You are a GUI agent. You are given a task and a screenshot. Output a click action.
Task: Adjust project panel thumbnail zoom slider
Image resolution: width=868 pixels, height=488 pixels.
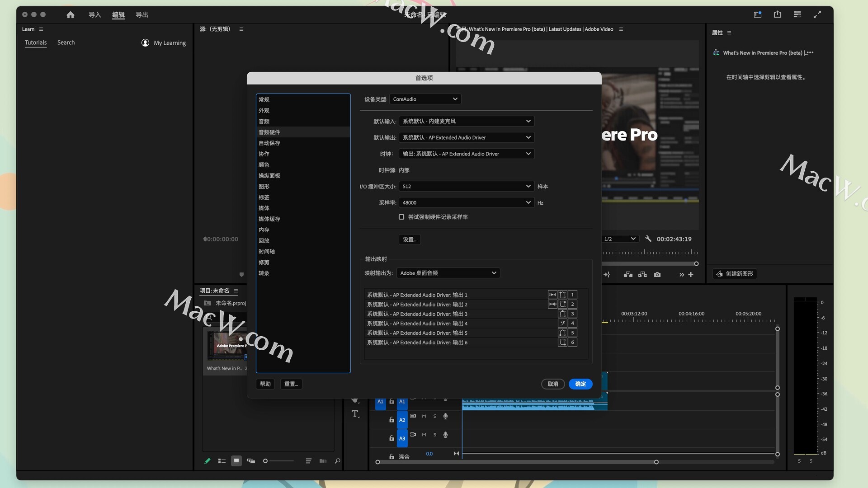[278, 461]
